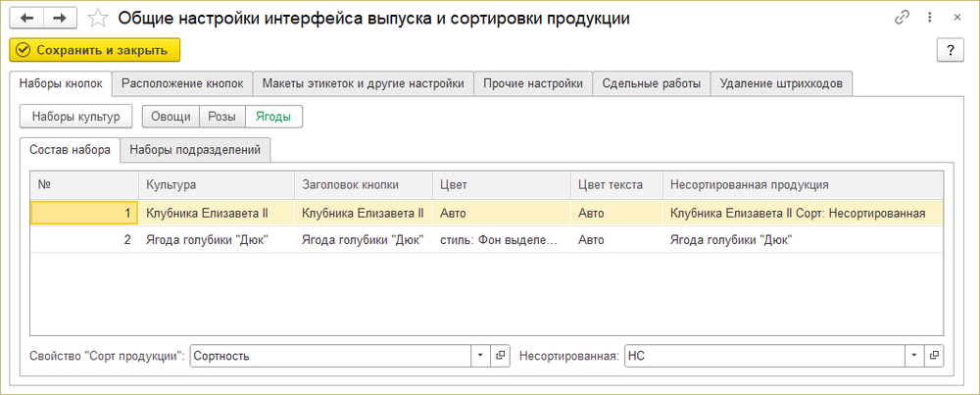980x395 pixels.
Task: Copy link using the chain icon
Action: [902, 18]
